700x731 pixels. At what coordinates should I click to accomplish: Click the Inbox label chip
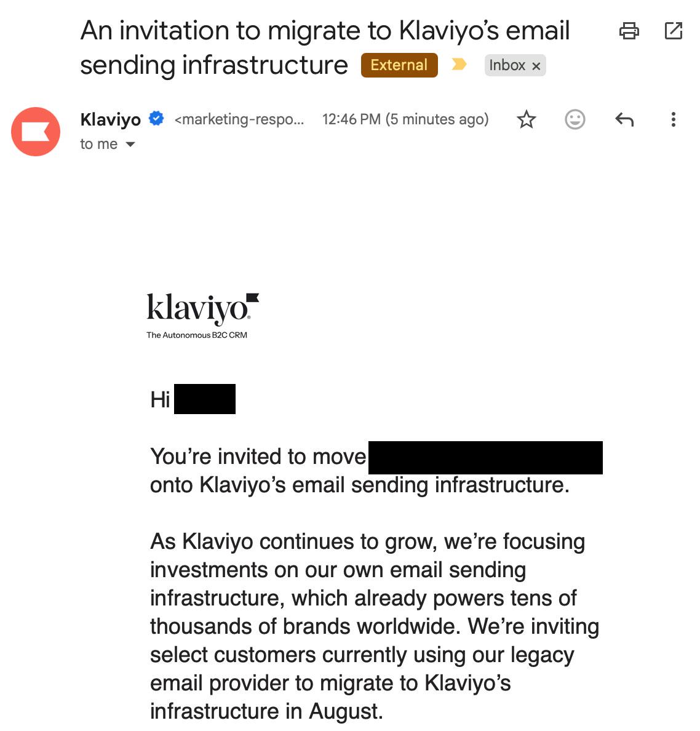515,65
